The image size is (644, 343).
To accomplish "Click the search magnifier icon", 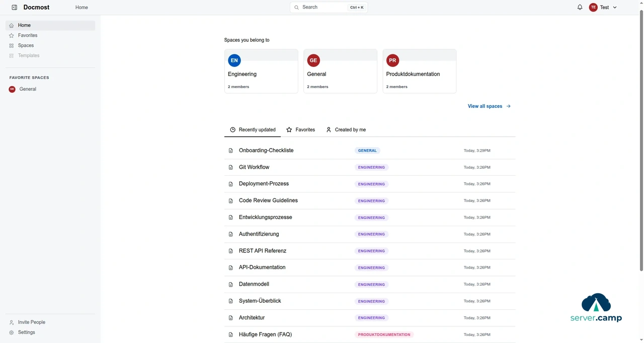I will point(296,8).
